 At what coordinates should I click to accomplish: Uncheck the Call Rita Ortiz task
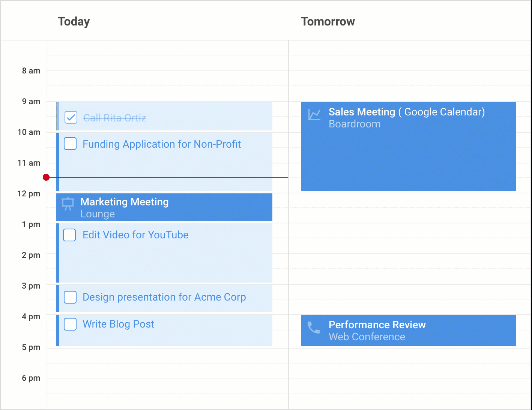pyautogui.click(x=71, y=117)
